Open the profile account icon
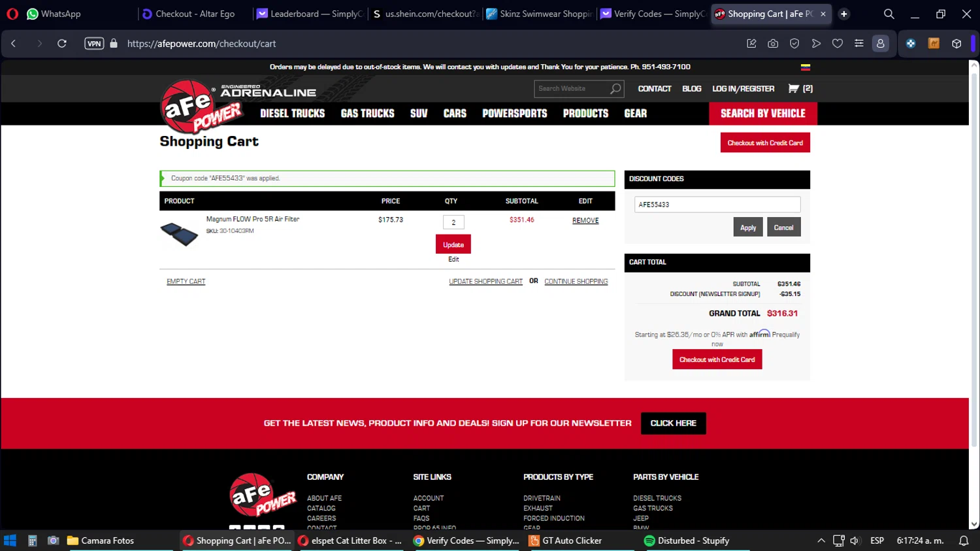This screenshot has width=980, height=551. [x=881, y=44]
